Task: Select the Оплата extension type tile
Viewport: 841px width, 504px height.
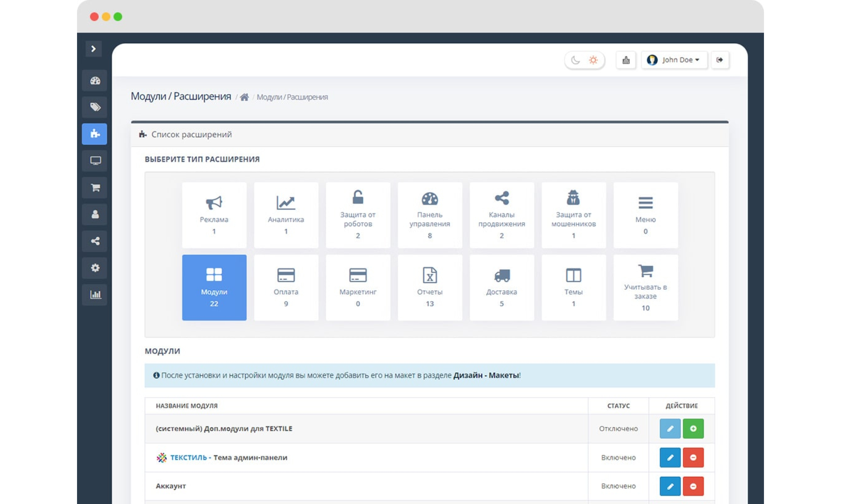Action: pos(286,287)
